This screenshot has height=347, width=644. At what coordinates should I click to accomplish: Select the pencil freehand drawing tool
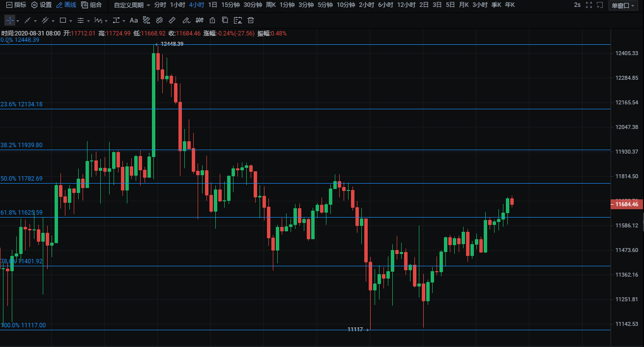tap(185, 21)
